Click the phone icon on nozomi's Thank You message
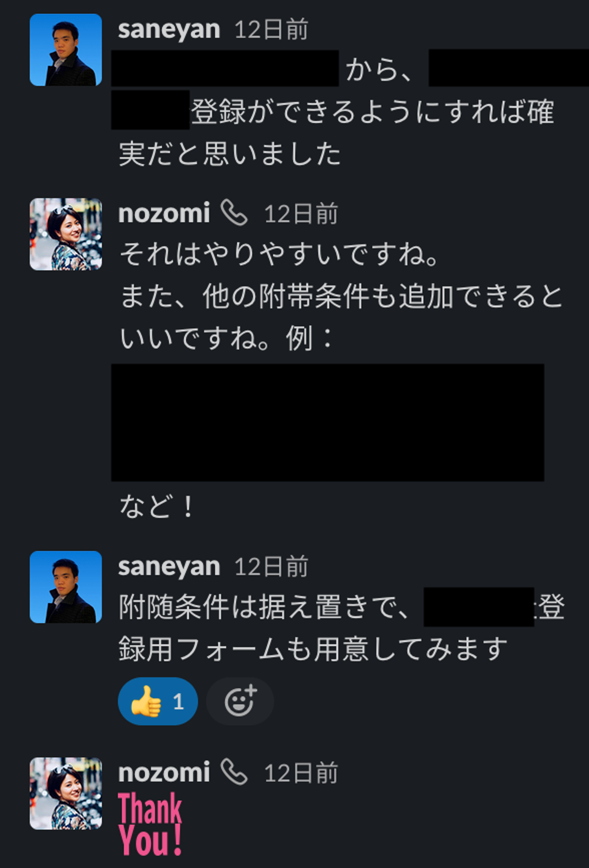 (234, 772)
